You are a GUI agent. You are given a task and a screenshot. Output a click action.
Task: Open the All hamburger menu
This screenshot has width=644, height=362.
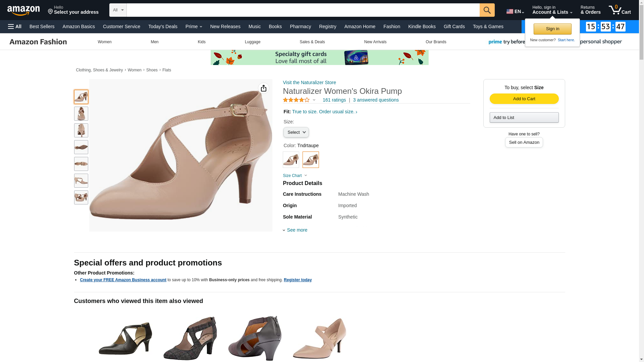[x=15, y=26]
